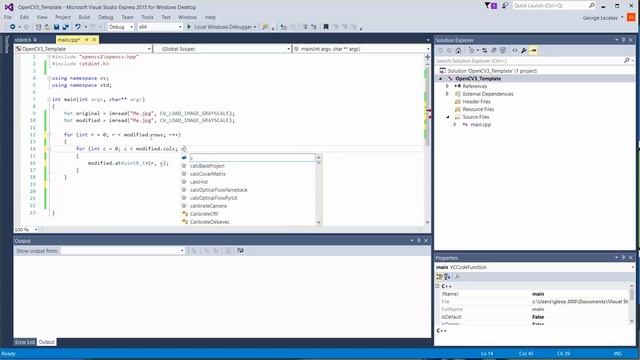Viewport: 640px width, 360px height.
Task: Click Auto Hide pin in Properties panel header
Action: click(x=624, y=258)
